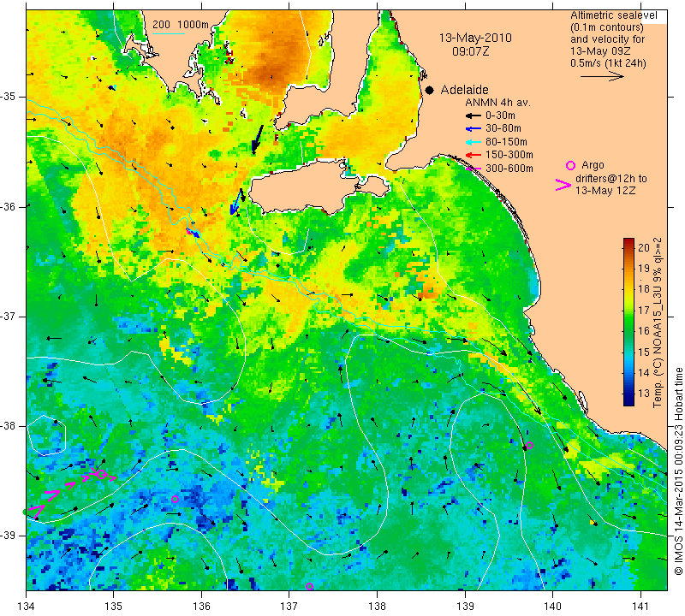Click the '0.5m/s (1kt 24h)' scale text
685x616 pixels.
coord(608,63)
